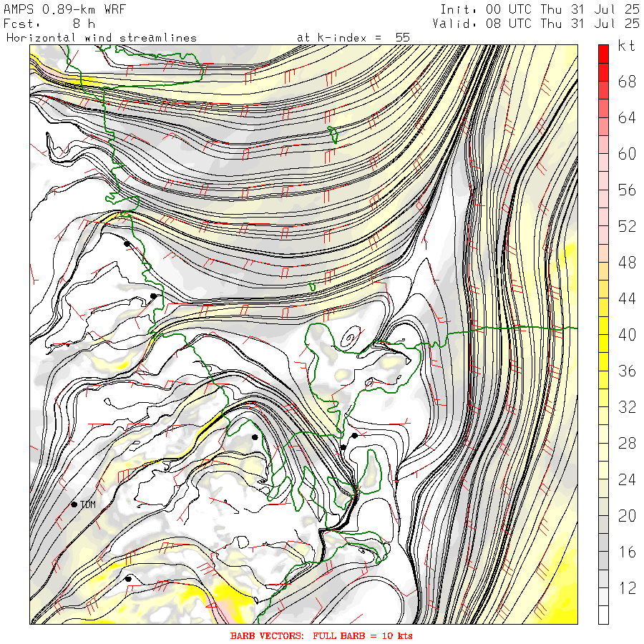Click the 'AMPS 0.89-km WRF' title text
The height and width of the screenshot is (644, 644).
click(64, 9)
